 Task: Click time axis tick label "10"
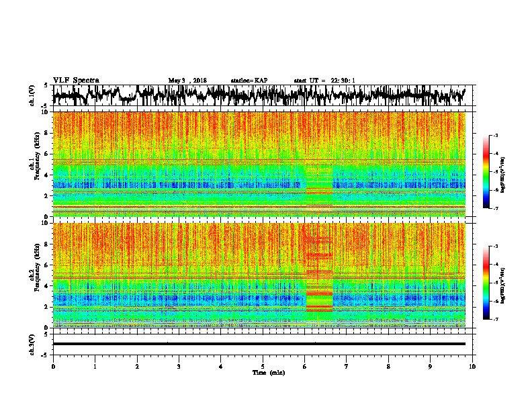point(472,367)
